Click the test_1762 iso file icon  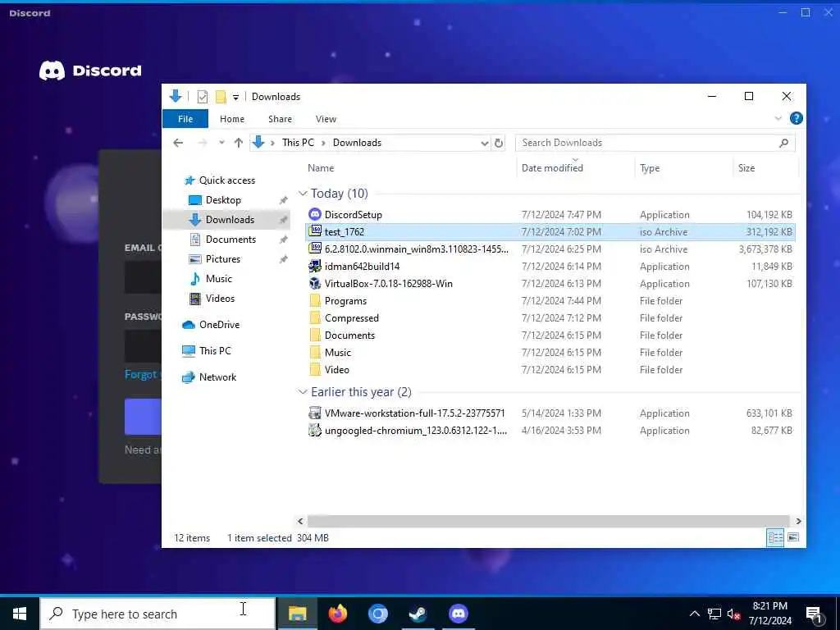(315, 231)
